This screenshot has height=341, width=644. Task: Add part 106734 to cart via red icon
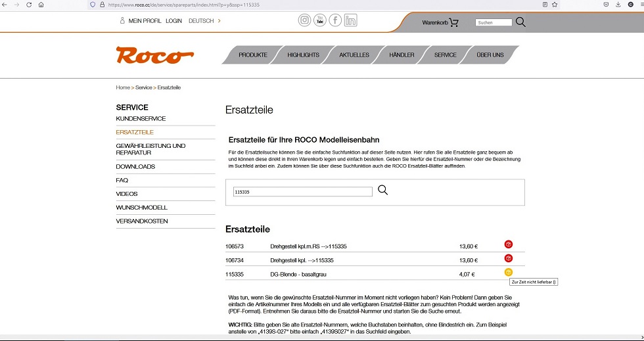coord(508,259)
